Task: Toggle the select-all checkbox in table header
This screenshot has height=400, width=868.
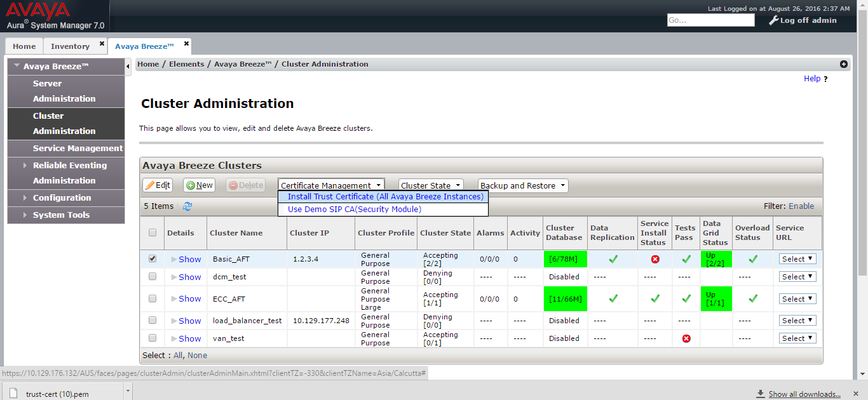Action: click(153, 232)
